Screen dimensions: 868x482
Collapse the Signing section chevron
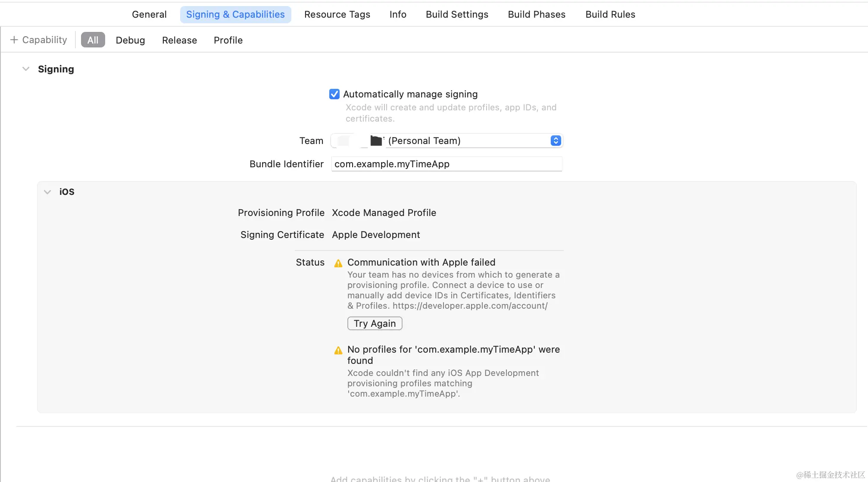pyautogui.click(x=26, y=69)
